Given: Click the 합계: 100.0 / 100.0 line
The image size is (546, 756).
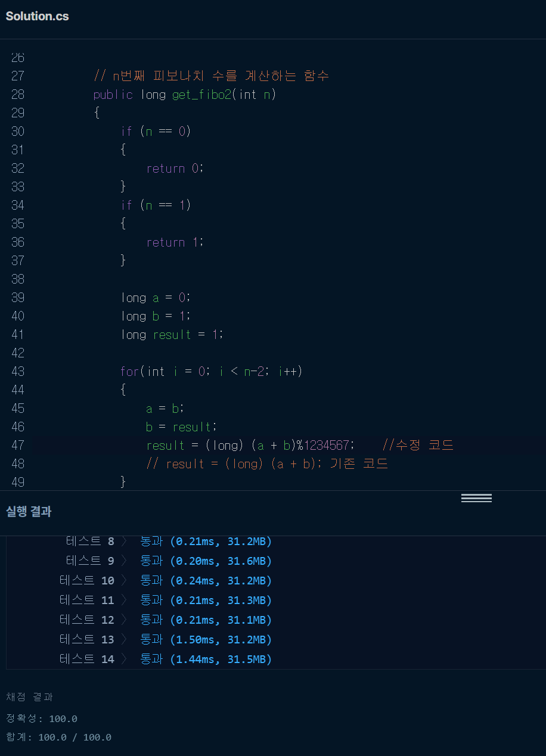Looking at the screenshot, I should pyautogui.click(x=58, y=738).
